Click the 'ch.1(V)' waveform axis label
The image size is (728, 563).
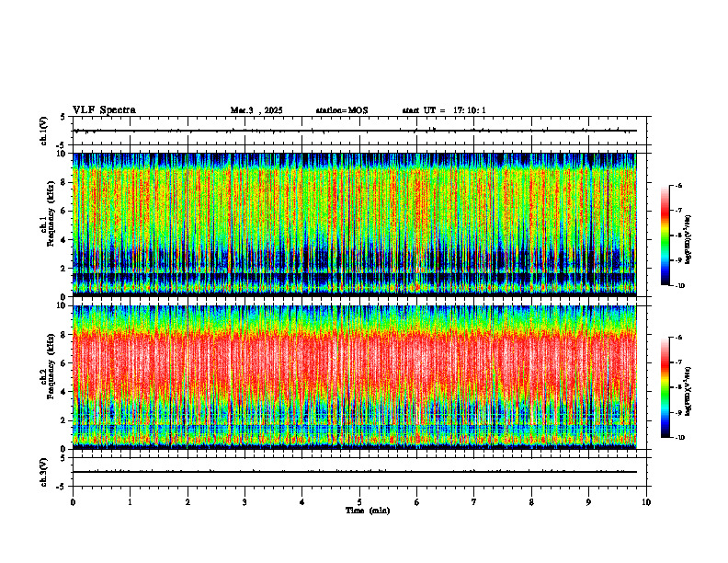pos(43,131)
